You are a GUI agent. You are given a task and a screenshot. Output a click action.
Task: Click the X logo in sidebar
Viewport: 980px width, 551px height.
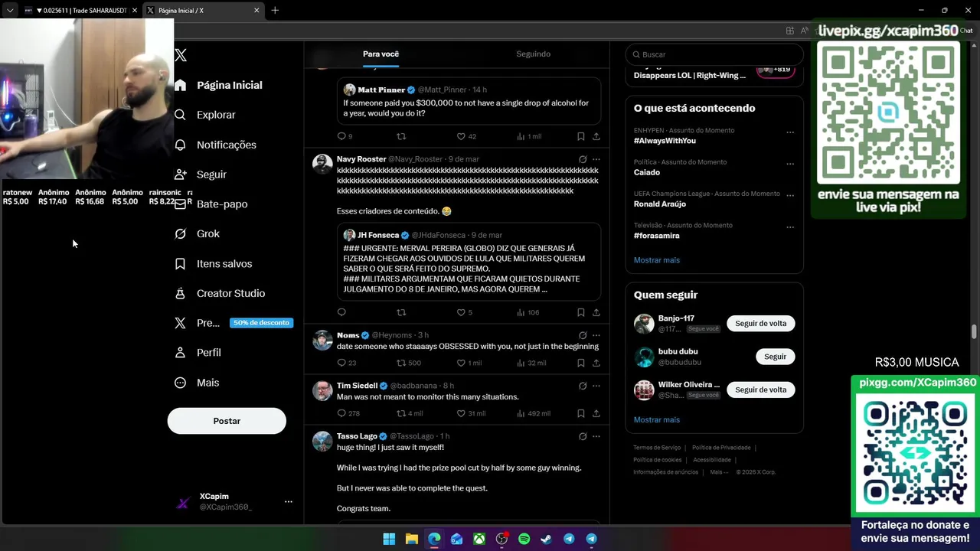(x=181, y=55)
